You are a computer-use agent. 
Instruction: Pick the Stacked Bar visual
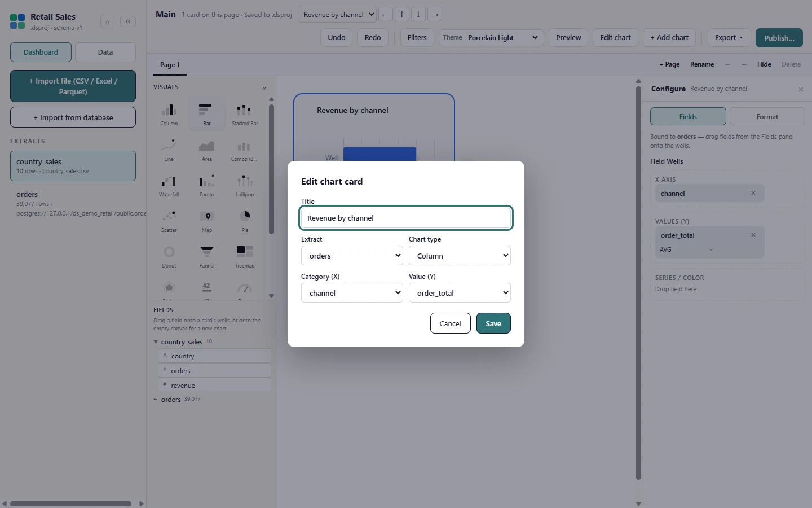(x=245, y=114)
